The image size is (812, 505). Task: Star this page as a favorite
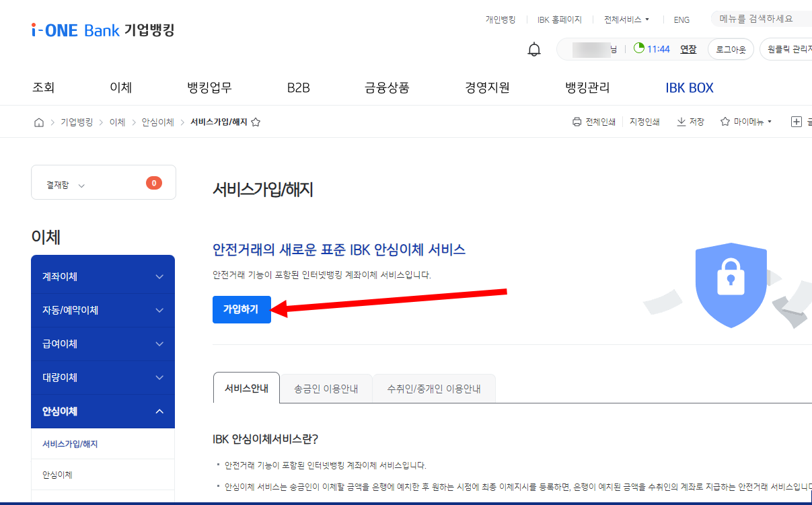coord(256,122)
